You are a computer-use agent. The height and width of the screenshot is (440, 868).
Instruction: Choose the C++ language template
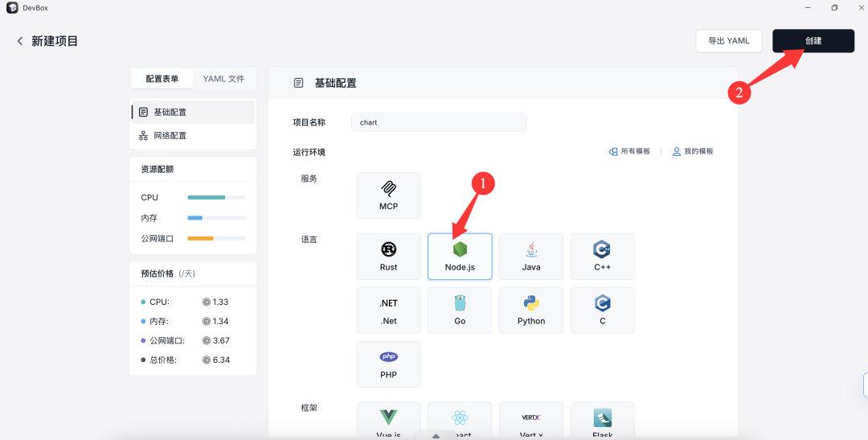pyautogui.click(x=603, y=257)
